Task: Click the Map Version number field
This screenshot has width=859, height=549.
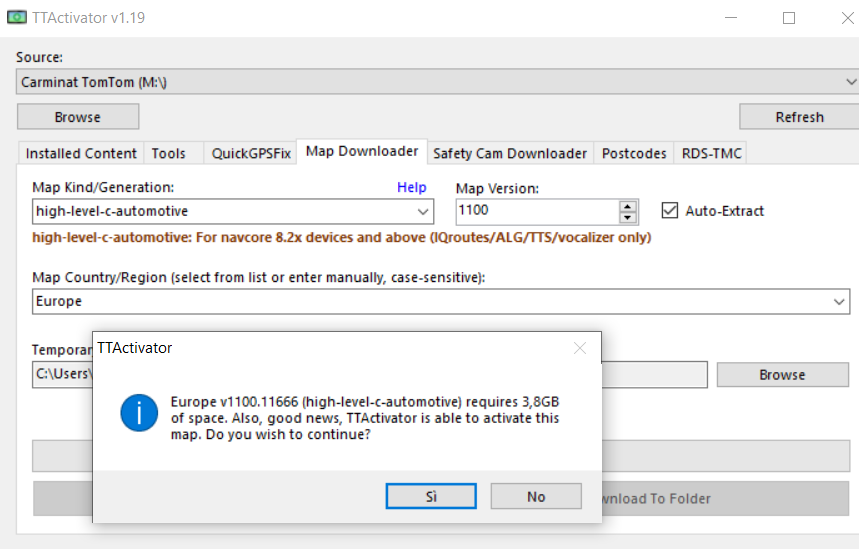Action: [x=537, y=211]
